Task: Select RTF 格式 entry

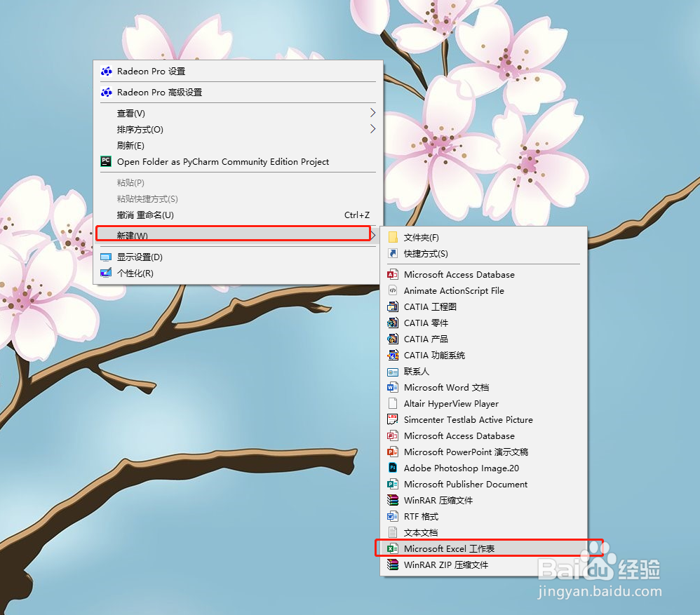Action: [483, 516]
